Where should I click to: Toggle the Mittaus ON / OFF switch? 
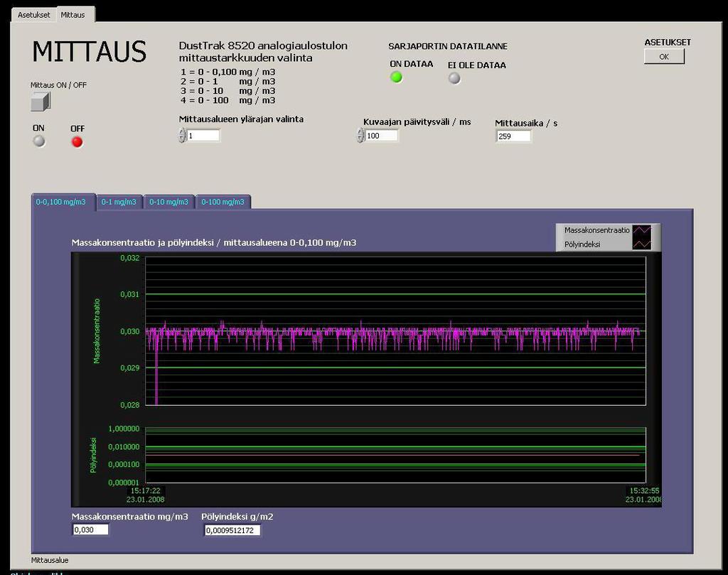tap(41, 102)
